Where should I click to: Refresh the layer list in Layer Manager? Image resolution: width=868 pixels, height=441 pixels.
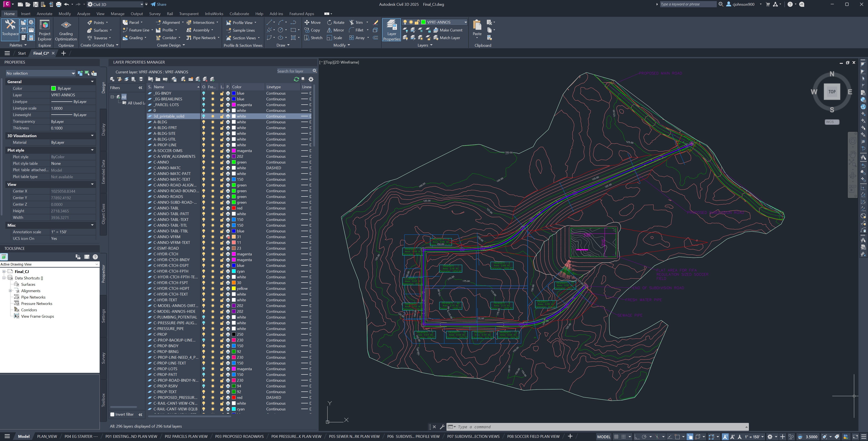(296, 79)
